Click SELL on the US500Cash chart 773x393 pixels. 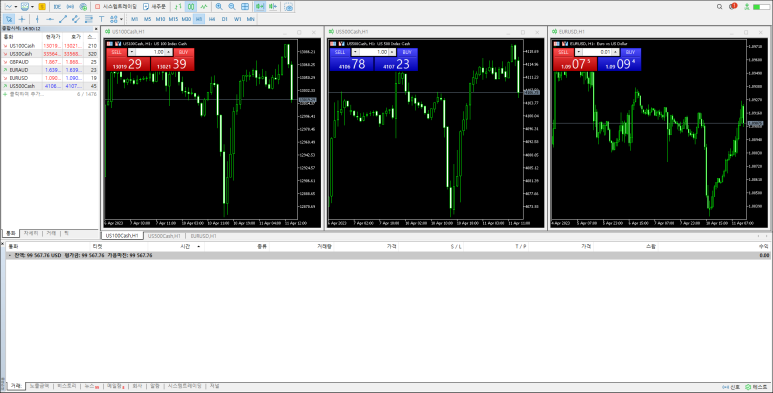340,52
